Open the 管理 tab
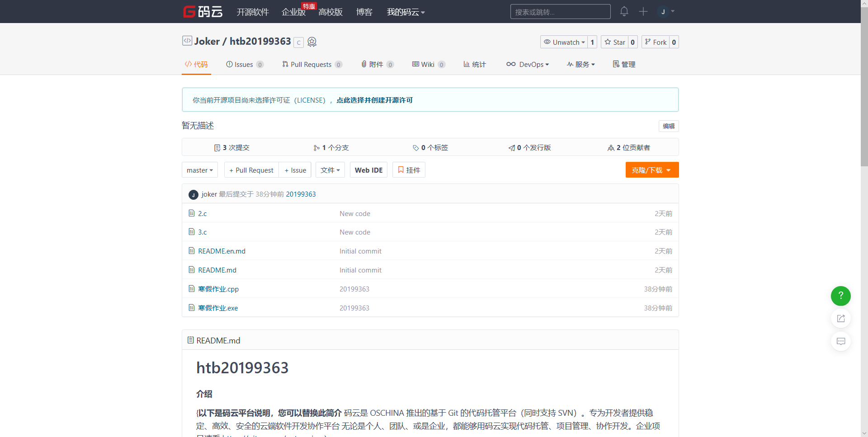 [x=624, y=64]
